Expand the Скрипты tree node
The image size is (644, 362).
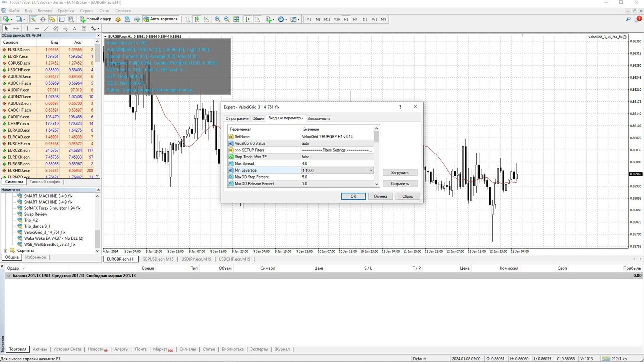(x=6, y=251)
